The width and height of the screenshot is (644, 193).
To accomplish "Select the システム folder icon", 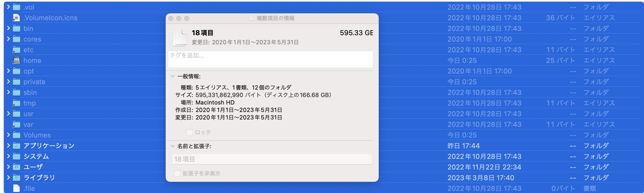I will 17,156.
